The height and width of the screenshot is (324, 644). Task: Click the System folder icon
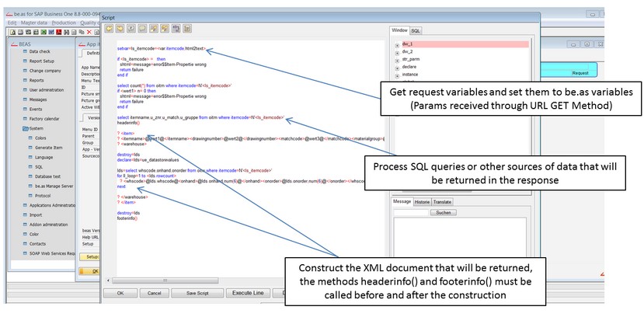(24, 128)
